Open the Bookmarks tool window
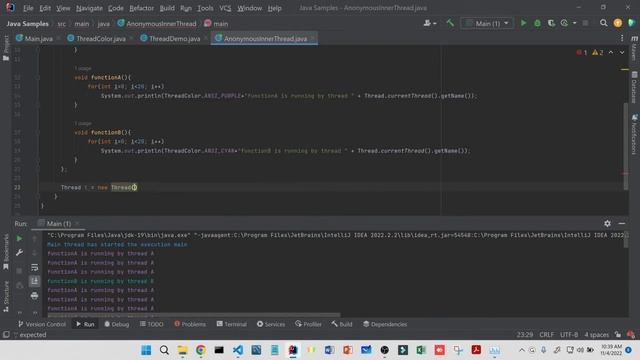 tap(6, 252)
